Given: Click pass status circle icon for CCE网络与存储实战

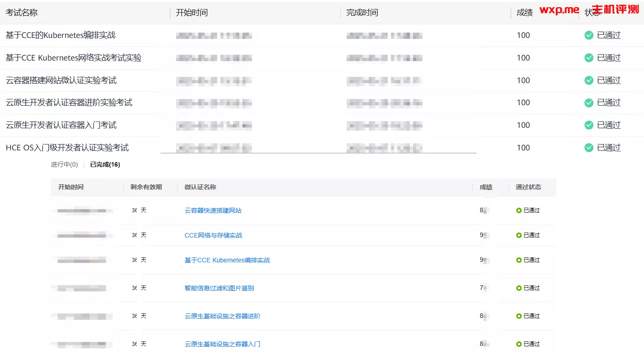Looking at the screenshot, I should [x=519, y=235].
